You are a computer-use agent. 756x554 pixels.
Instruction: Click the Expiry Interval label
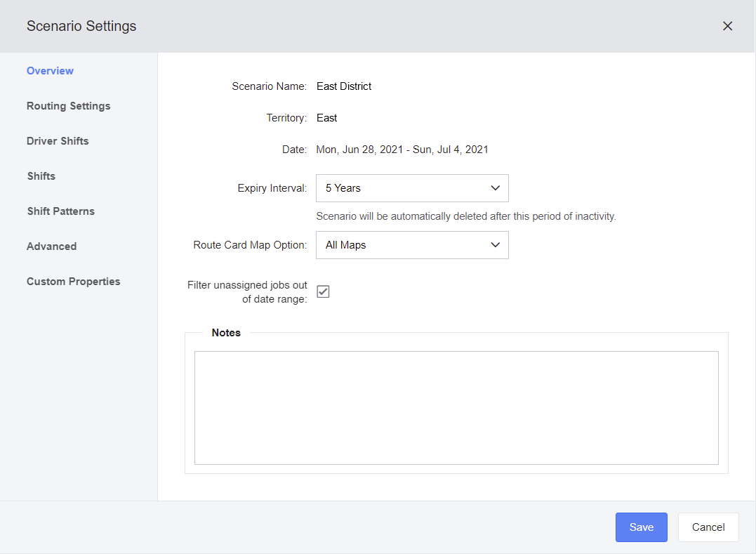click(272, 188)
